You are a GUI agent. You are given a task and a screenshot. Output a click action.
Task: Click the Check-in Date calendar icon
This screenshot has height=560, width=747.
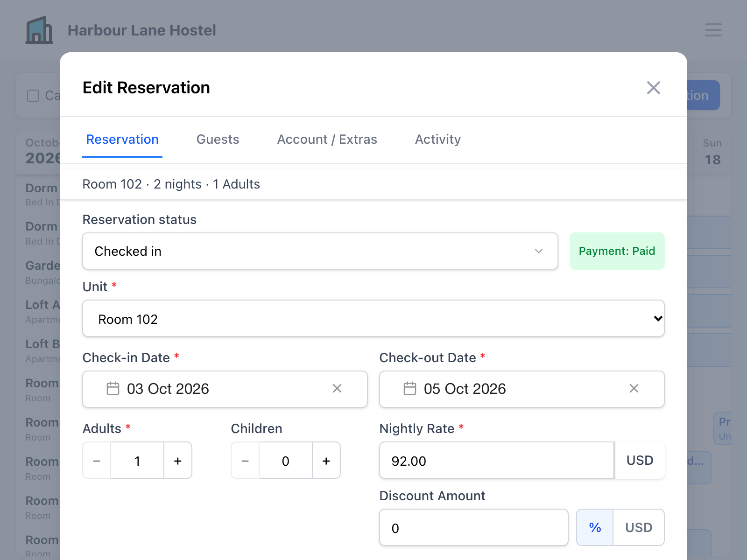(113, 388)
